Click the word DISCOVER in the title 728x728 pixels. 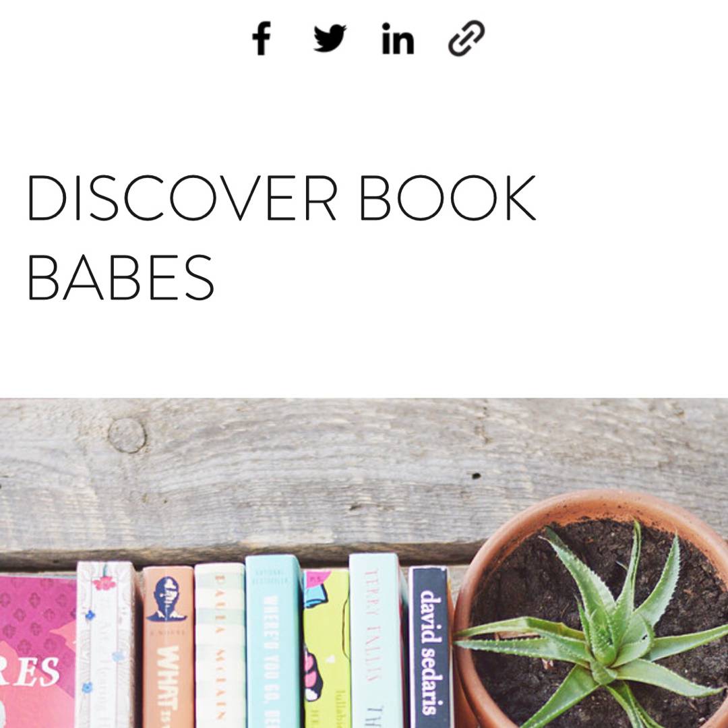tap(183, 198)
